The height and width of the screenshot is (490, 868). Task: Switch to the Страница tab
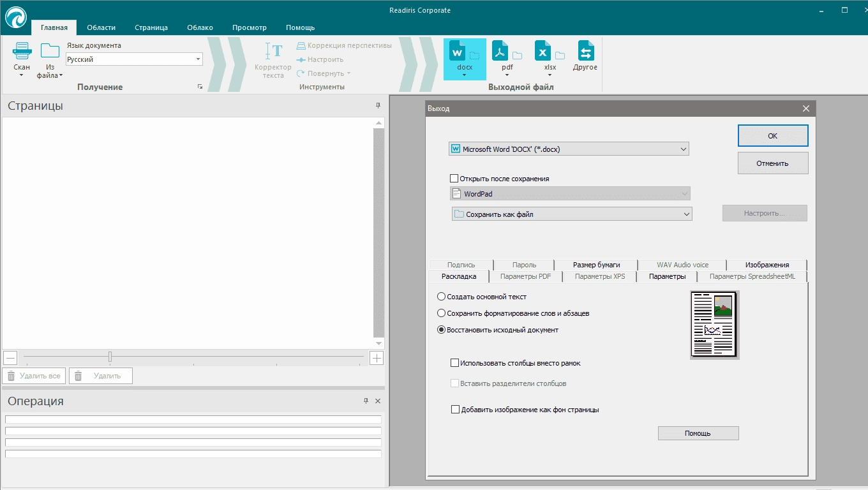(151, 27)
